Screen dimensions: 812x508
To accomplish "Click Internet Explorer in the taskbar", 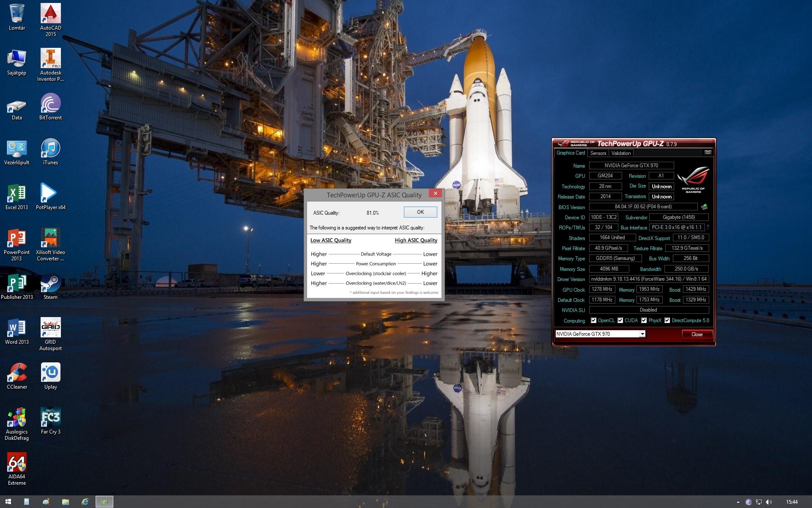I will pyautogui.click(x=85, y=502).
